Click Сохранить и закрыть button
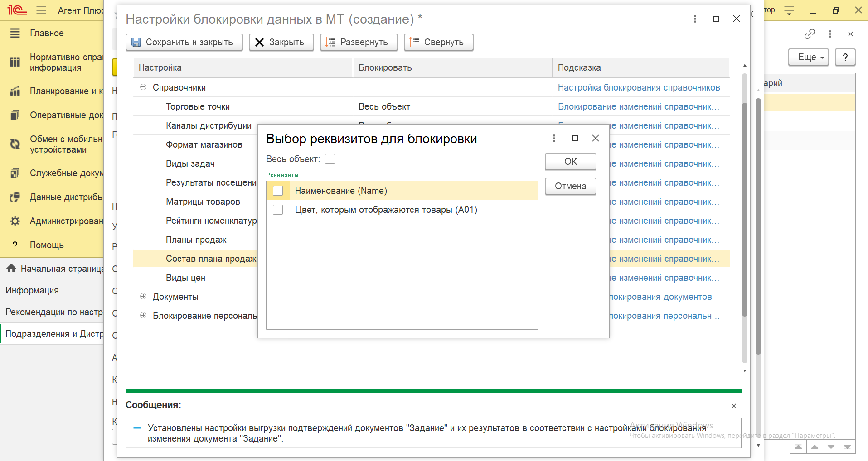This screenshot has height=461, width=868. [x=184, y=42]
